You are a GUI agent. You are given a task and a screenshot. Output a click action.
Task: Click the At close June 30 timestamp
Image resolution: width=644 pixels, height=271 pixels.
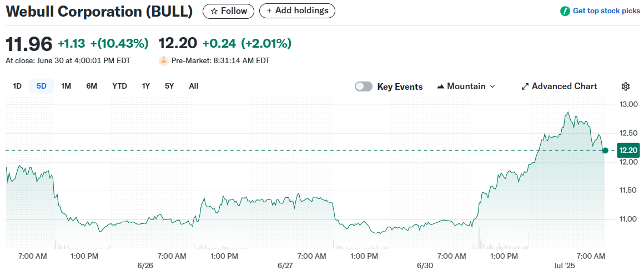[x=68, y=60]
